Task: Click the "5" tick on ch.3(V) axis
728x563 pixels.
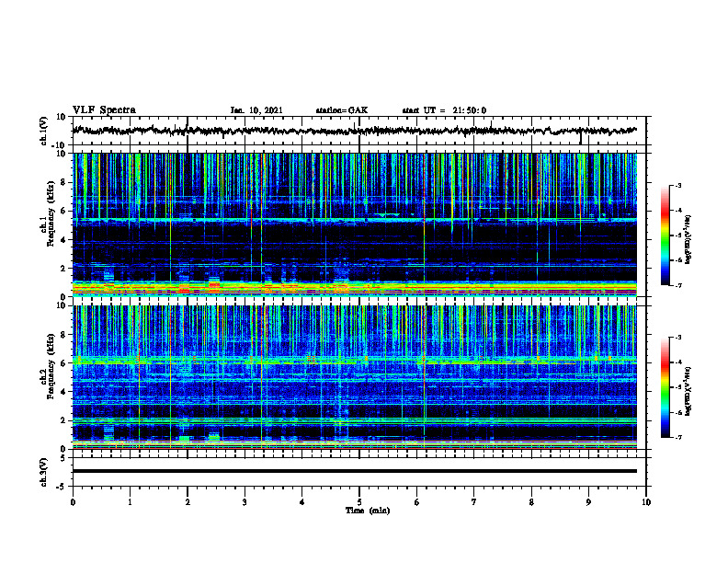Action: pyautogui.click(x=64, y=458)
